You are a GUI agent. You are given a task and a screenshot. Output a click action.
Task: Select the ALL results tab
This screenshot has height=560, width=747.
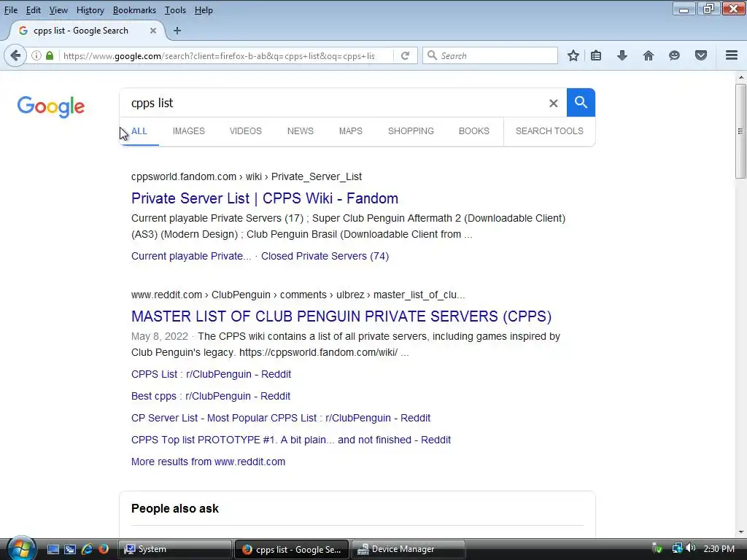[x=139, y=131]
